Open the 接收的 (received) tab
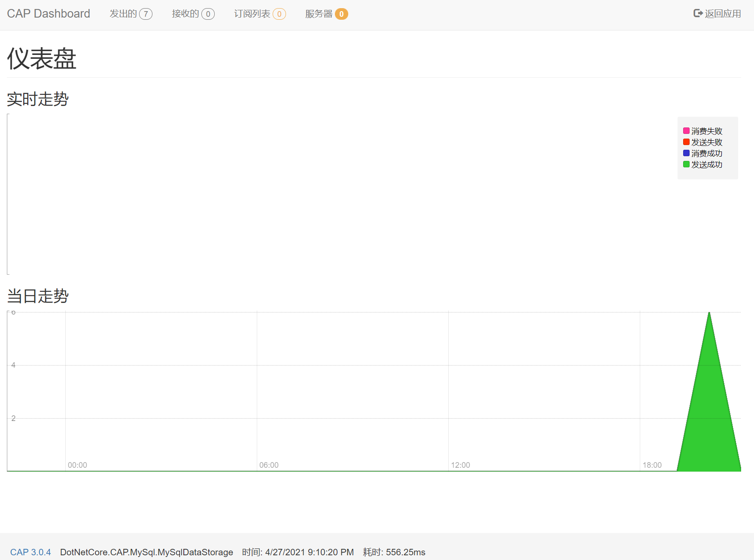The image size is (754, 560). pos(193,14)
